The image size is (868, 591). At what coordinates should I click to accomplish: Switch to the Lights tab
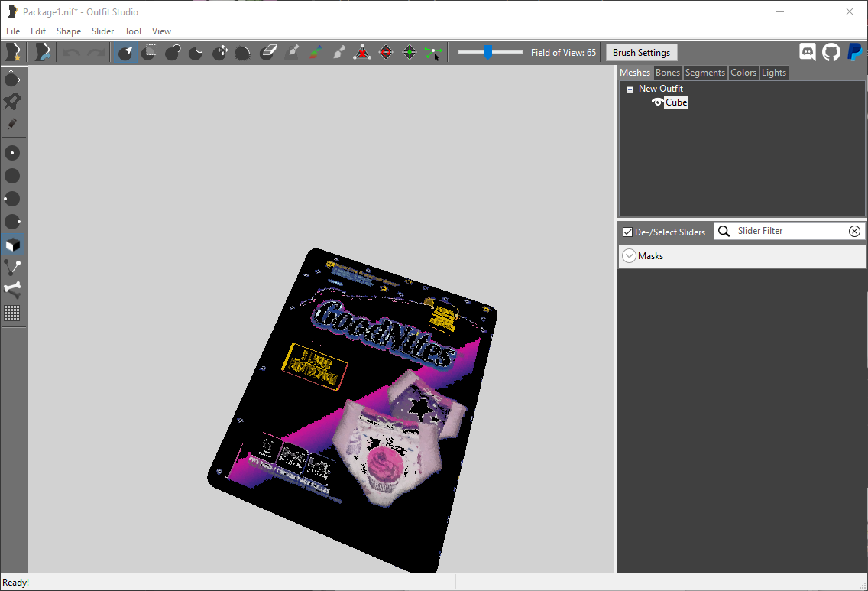pos(773,73)
